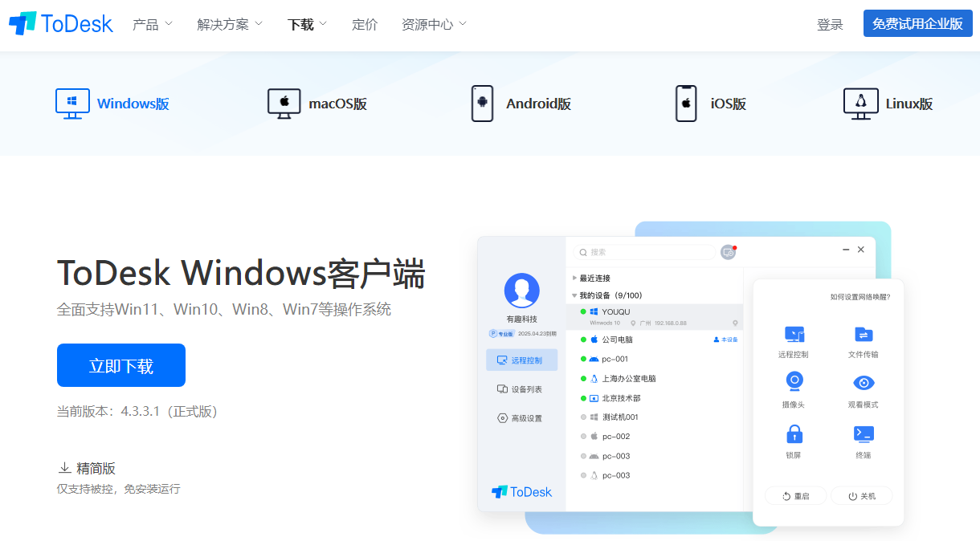This screenshot has height=541, width=980.
Task: Expand the 资源中心 dropdown menu
Action: coord(435,24)
